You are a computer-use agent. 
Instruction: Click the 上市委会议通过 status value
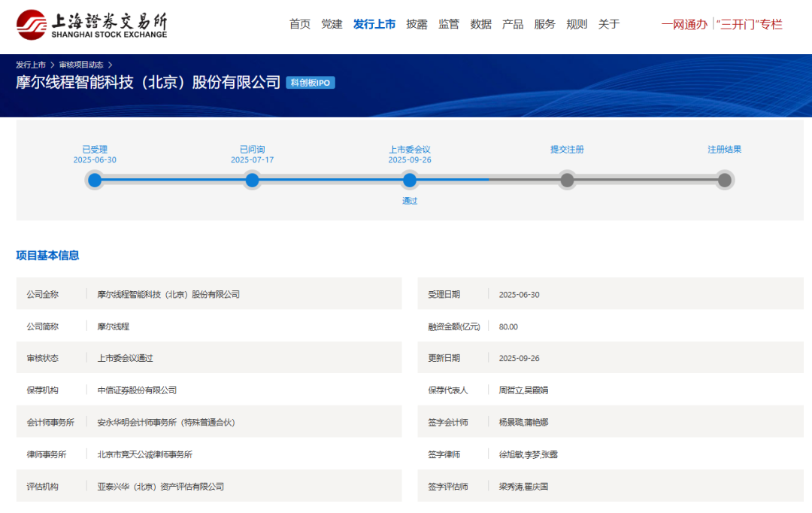coord(126,358)
